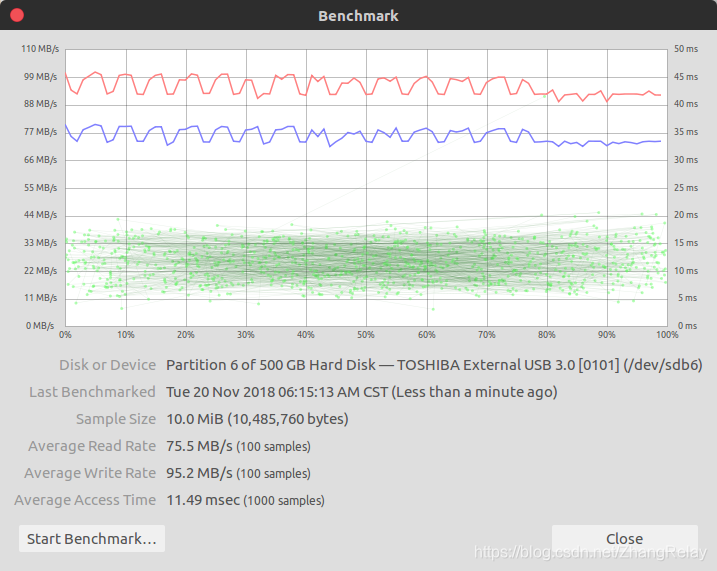717x571 pixels.
Task: Click the Last Benchmarked label
Action: coord(92,392)
